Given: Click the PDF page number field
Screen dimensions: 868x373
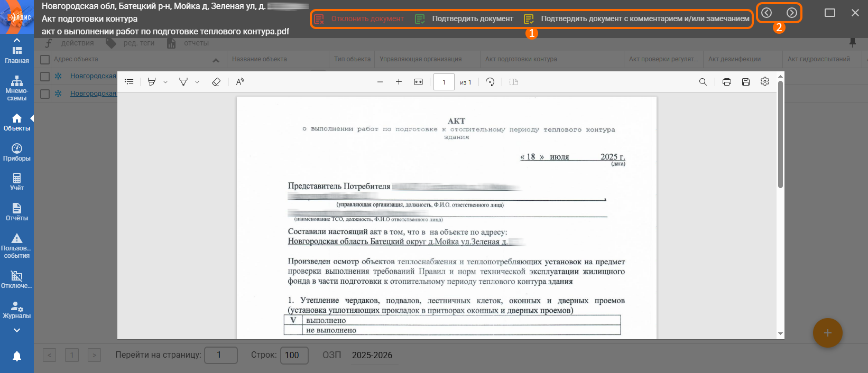Looking at the screenshot, I should coord(444,82).
